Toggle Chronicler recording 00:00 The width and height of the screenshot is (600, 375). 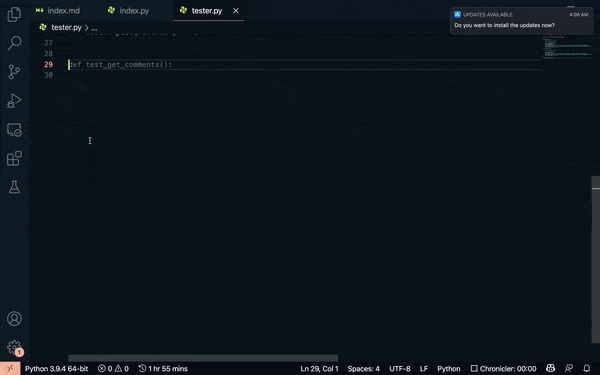pos(503,368)
